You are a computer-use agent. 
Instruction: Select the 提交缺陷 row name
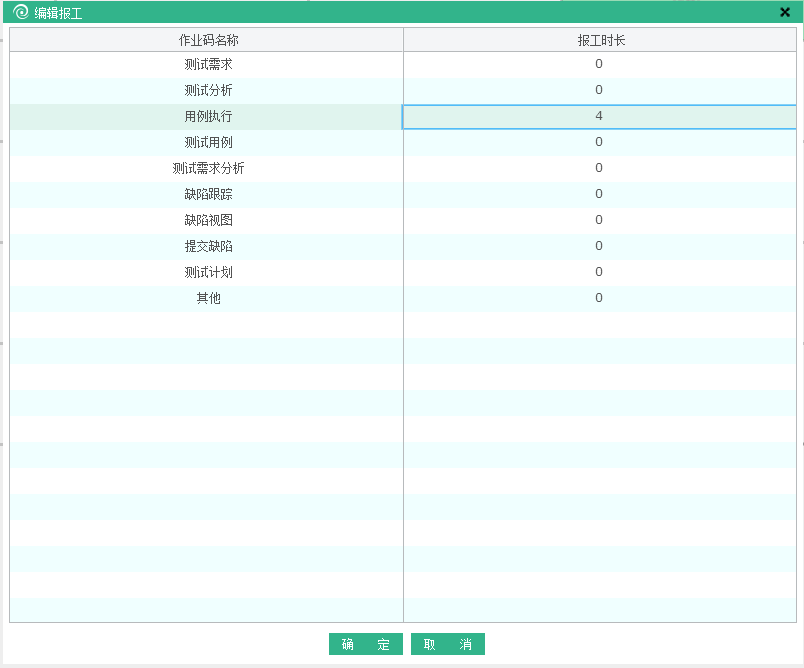[208, 246]
